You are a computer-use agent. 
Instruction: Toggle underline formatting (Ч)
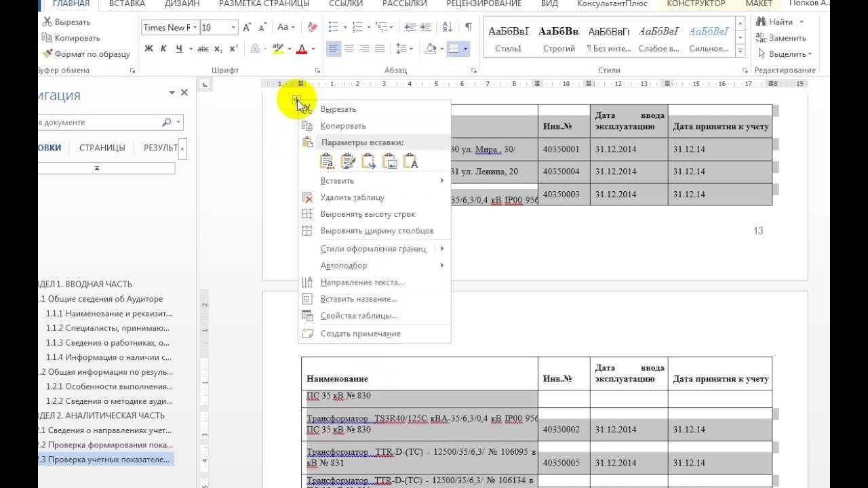pyautogui.click(x=179, y=49)
